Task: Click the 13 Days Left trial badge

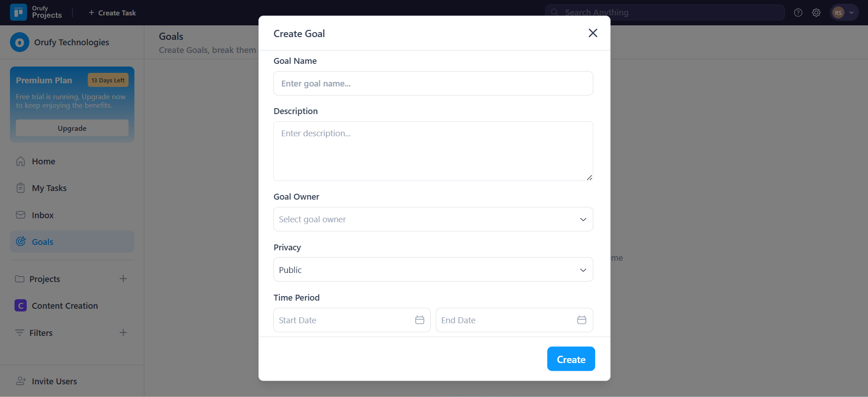Action: click(108, 80)
